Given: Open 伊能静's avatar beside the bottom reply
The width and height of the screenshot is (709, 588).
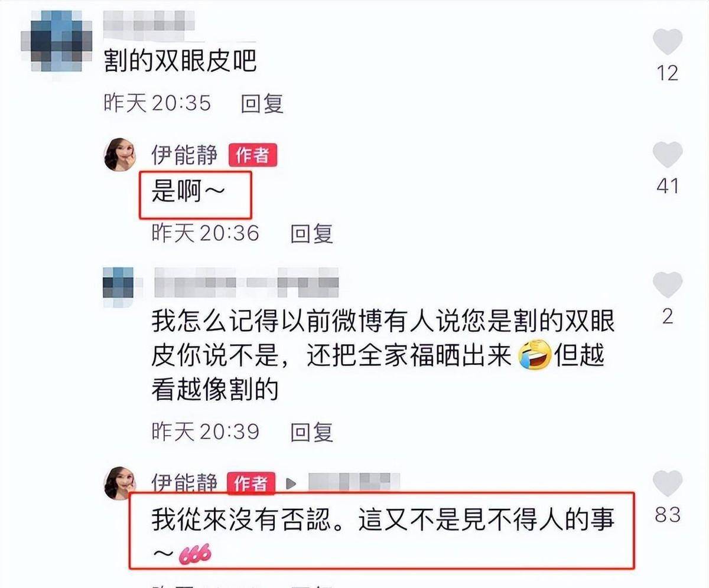Looking at the screenshot, I should coord(121,484).
